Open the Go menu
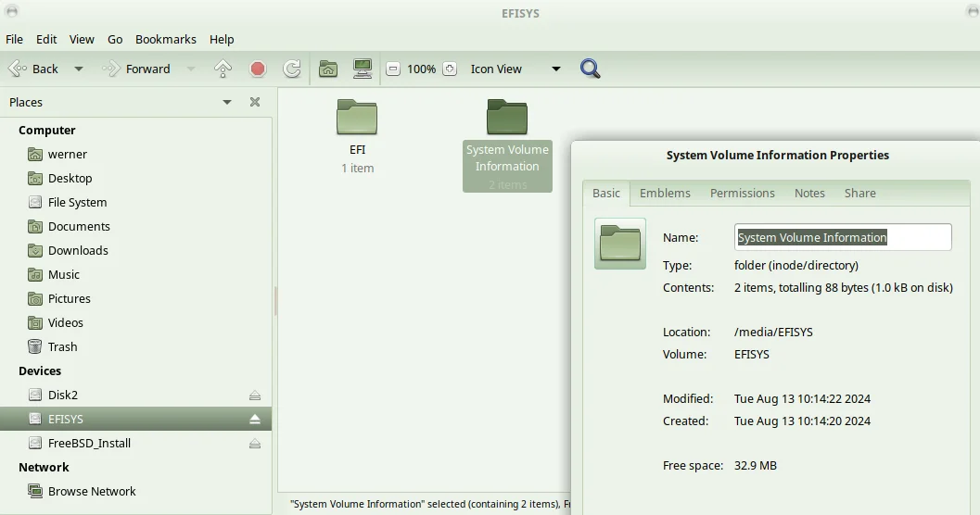Screen dimensions: 980x515 pos(115,39)
